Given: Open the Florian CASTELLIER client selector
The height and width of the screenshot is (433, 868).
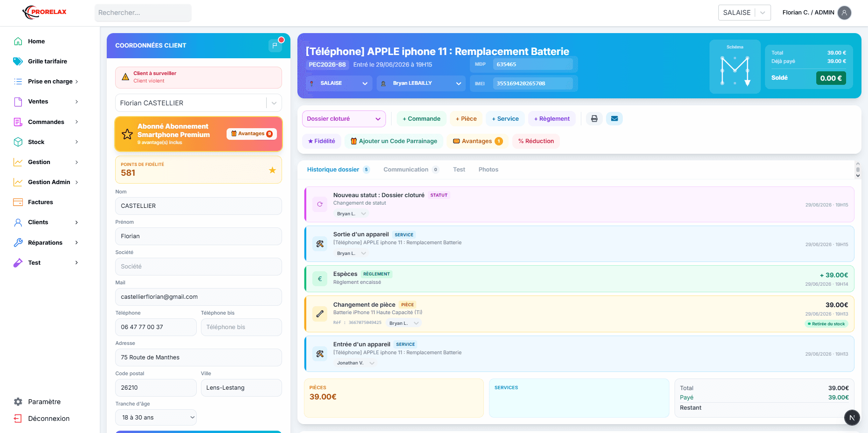Looking at the screenshot, I should pyautogui.click(x=199, y=103).
